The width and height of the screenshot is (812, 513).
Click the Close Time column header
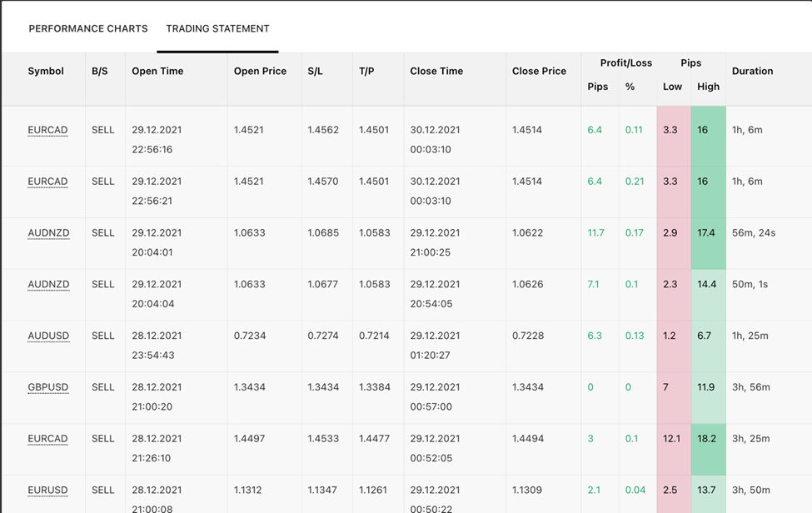[436, 72]
